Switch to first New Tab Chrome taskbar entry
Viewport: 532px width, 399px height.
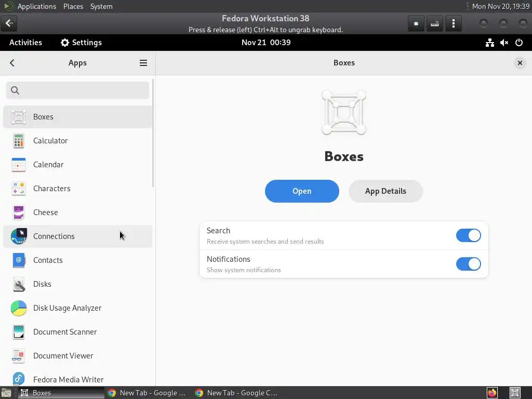(147, 393)
